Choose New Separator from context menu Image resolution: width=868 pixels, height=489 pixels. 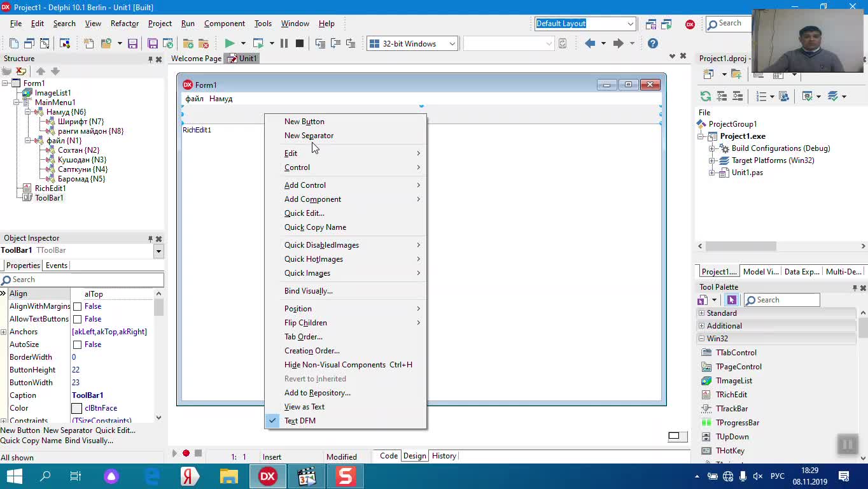pyautogui.click(x=345, y=136)
